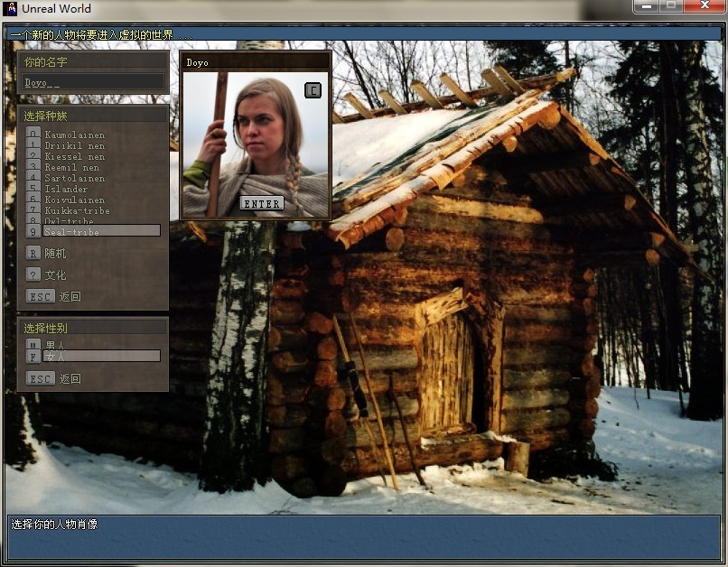Select the highlighted Seal-tribe row
This screenshot has width=728, height=567.
tap(102, 230)
